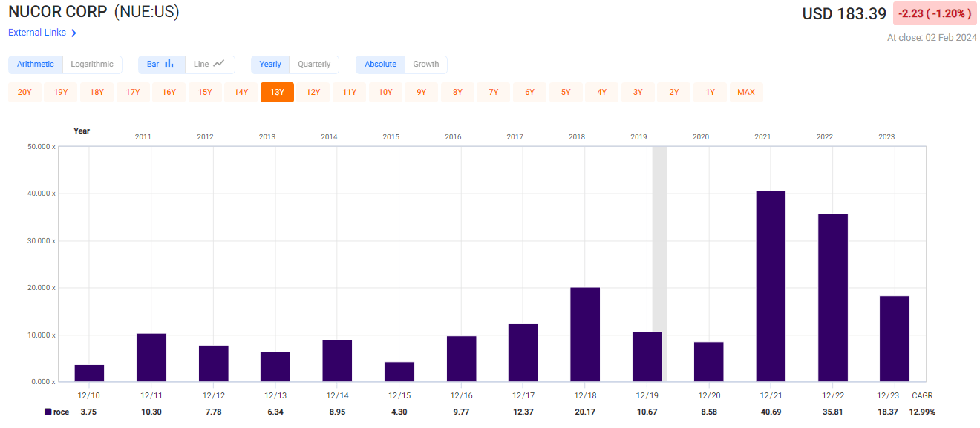The height and width of the screenshot is (428, 980).
Task: Pick the 10Y range option
Action: [x=385, y=92]
